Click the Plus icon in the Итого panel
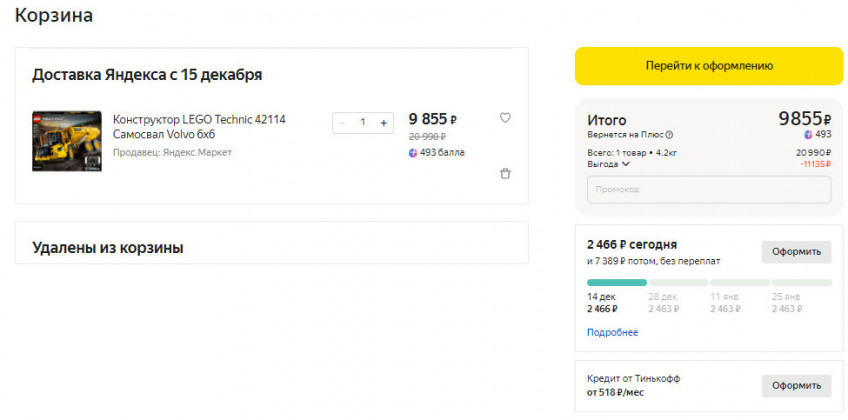The image size is (848, 420). [x=808, y=134]
